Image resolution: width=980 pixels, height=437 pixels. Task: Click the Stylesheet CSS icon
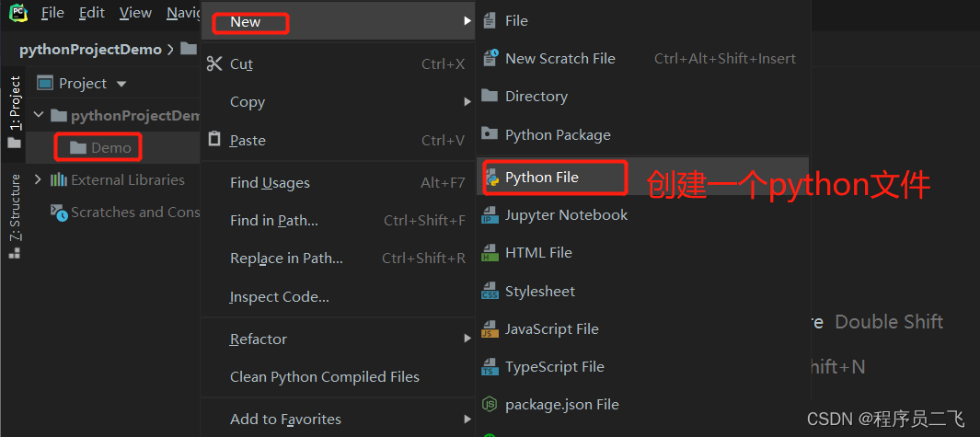[490, 292]
